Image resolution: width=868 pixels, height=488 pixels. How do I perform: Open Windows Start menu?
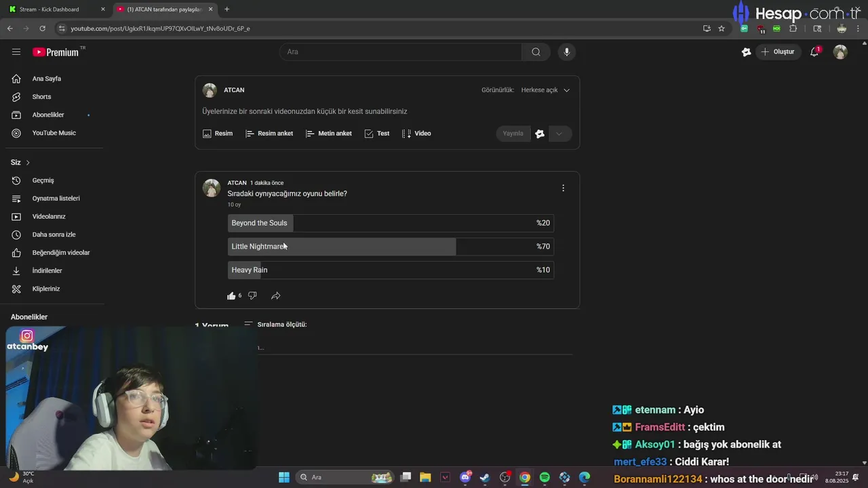pyautogui.click(x=284, y=477)
